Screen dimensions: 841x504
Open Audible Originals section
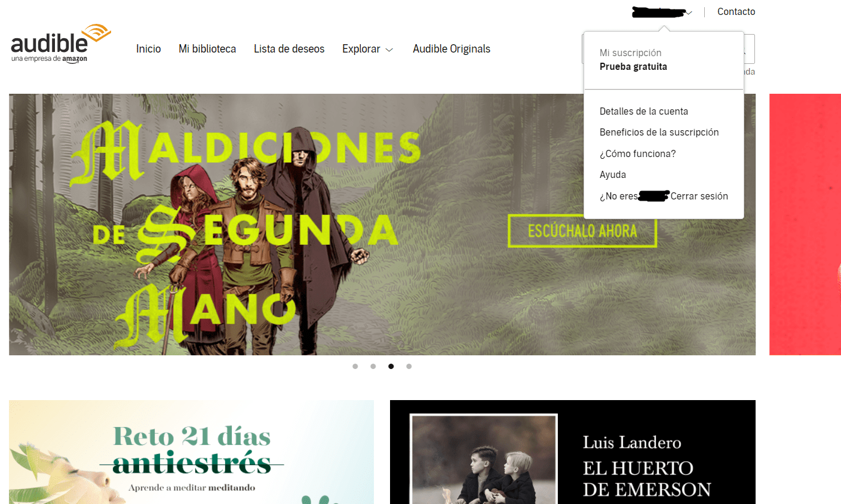(x=452, y=49)
